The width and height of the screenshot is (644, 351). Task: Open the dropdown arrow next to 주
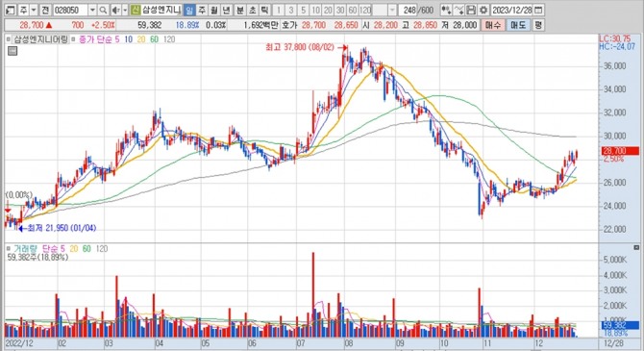(34, 10)
